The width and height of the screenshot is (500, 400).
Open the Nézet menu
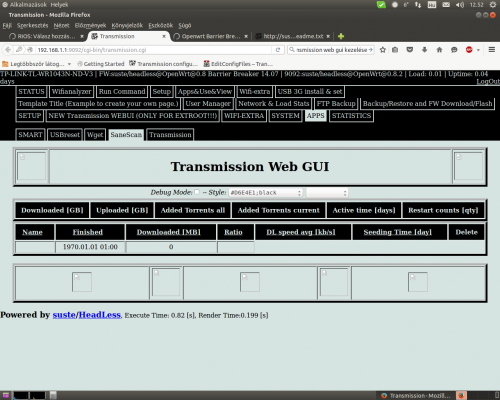coord(61,25)
